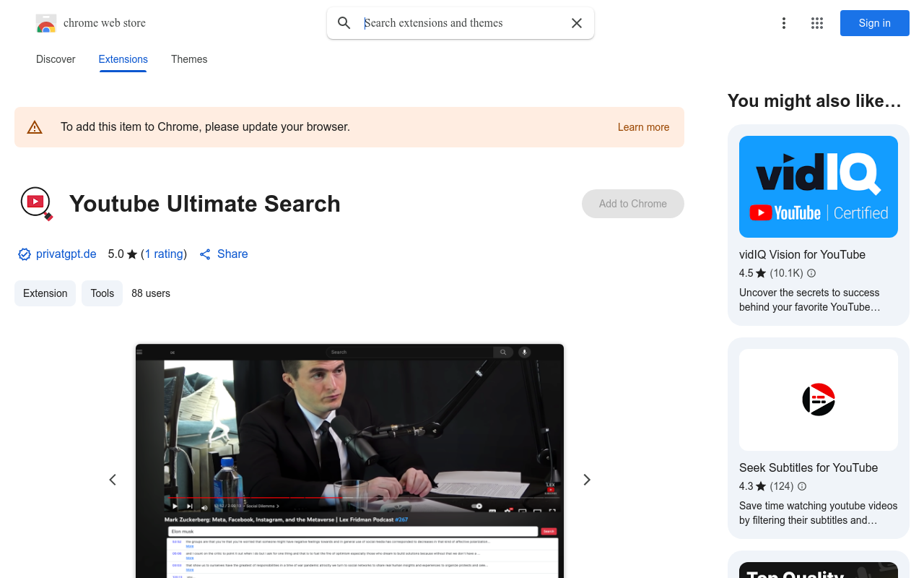Click the Youtube Ultimate Search extension logo
Viewport: 924px width, 578px height.
click(x=36, y=204)
